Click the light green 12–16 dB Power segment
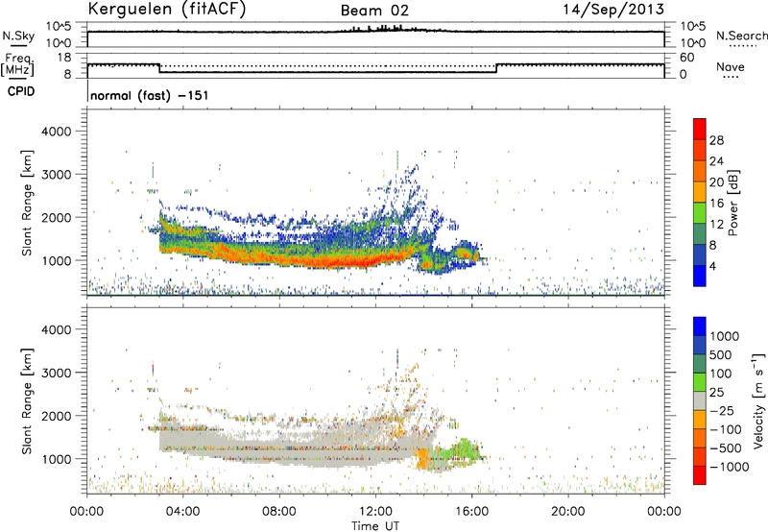Viewport: 768px width, 532px height. tap(700, 213)
